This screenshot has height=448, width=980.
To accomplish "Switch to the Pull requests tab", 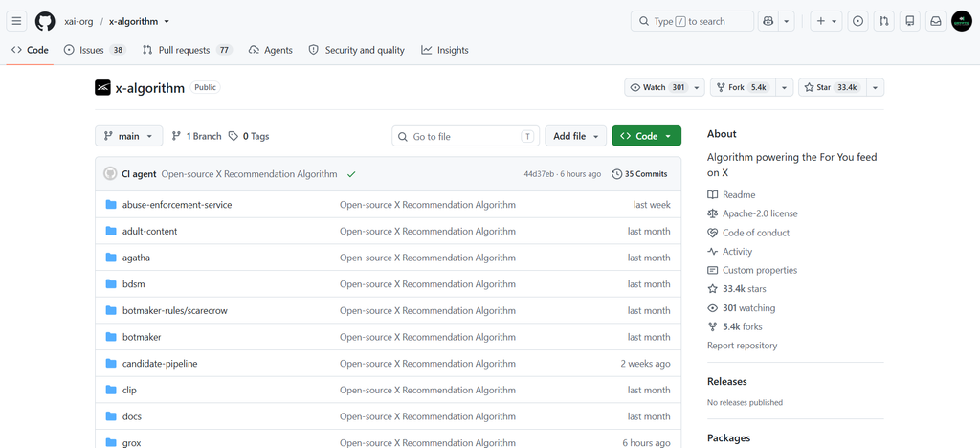I will click(x=187, y=50).
